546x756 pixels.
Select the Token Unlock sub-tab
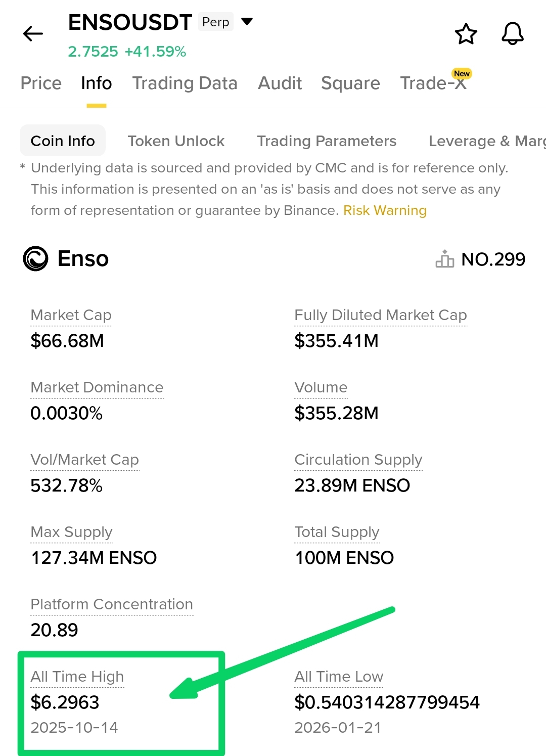[x=176, y=141]
